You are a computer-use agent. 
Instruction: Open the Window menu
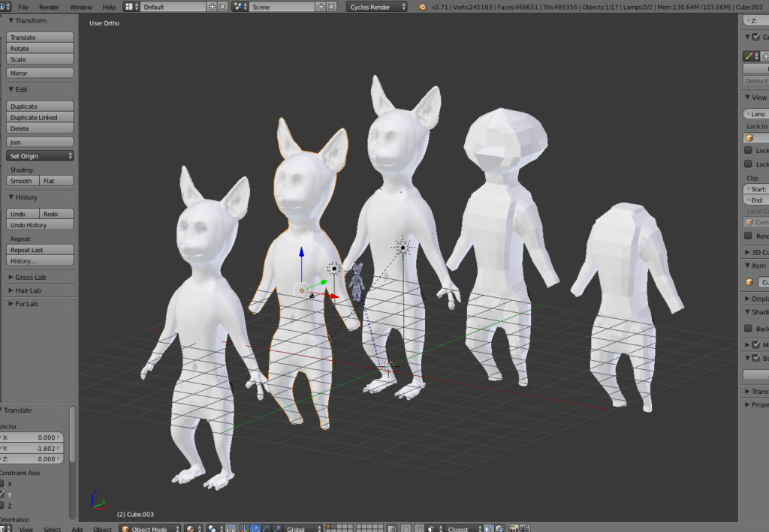81,7
